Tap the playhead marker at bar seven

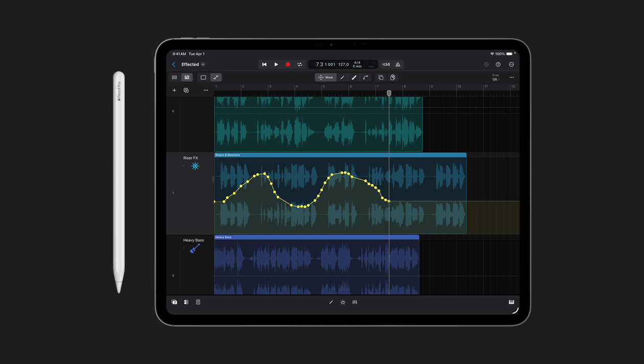[x=389, y=94]
